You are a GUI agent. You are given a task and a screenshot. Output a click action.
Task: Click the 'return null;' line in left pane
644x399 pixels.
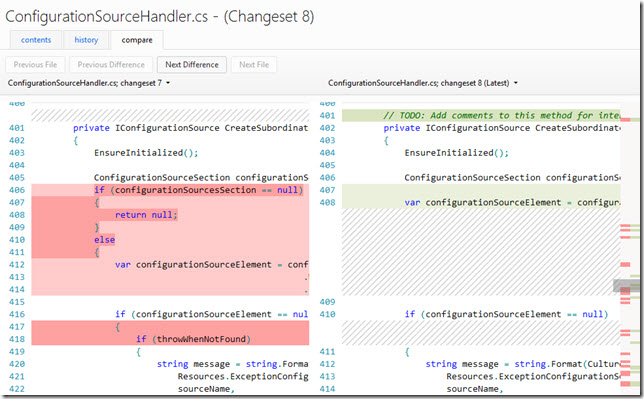(146, 215)
